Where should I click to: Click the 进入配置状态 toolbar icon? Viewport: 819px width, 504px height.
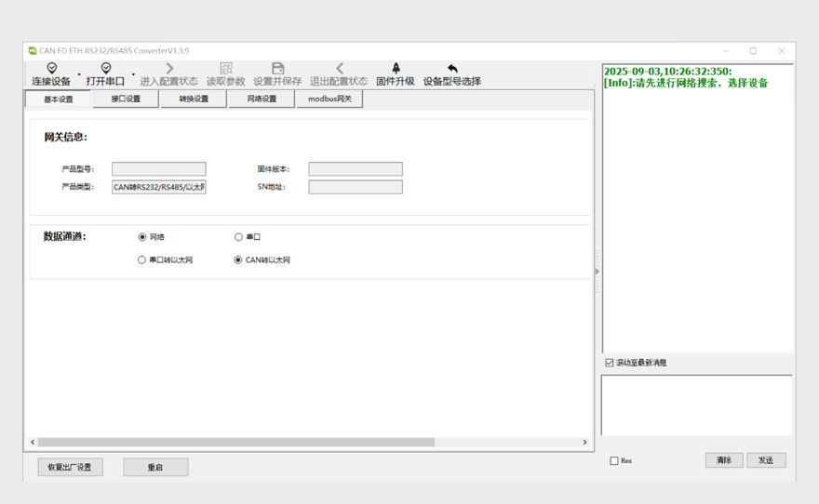[168, 69]
